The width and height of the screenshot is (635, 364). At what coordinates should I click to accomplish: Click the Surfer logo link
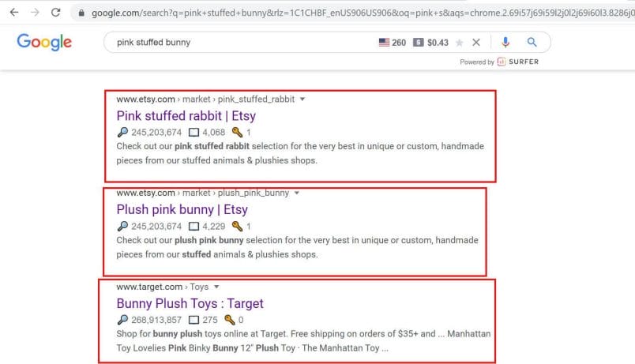point(518,62)
